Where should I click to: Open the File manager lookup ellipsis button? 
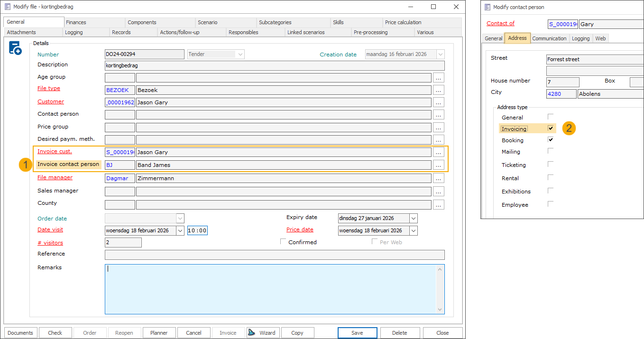point(439,178)
